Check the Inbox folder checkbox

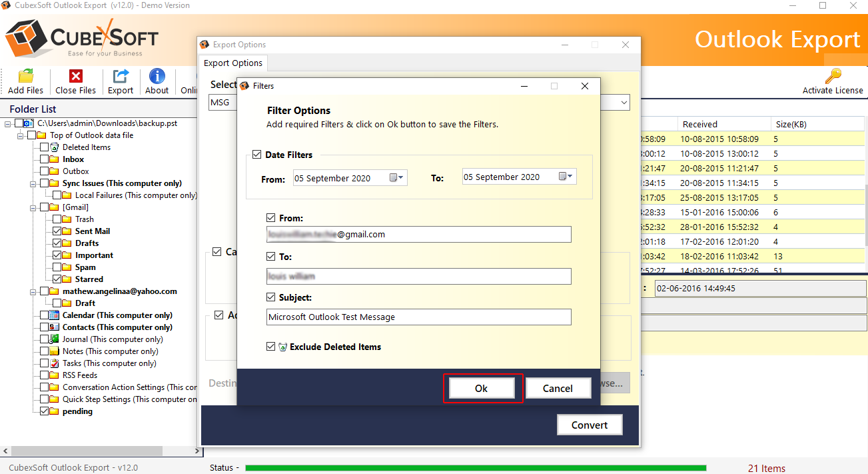click(44, 159)
